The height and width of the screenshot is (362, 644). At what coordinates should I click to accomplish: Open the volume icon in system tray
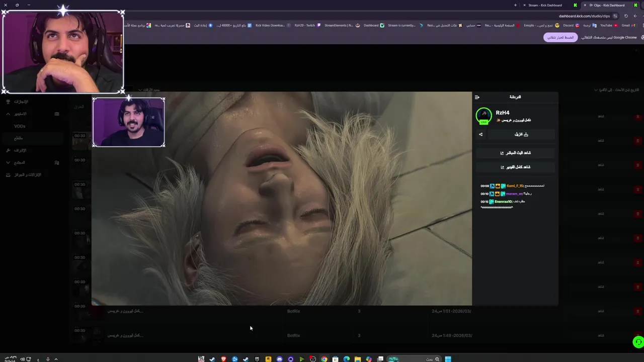click(x=22, y=359)
